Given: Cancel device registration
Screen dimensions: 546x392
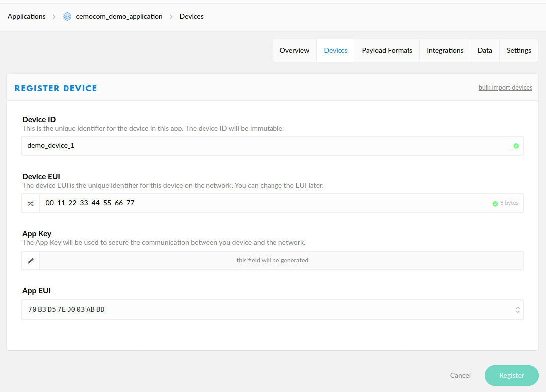Looking at the screenshot, I should point(460,375).
